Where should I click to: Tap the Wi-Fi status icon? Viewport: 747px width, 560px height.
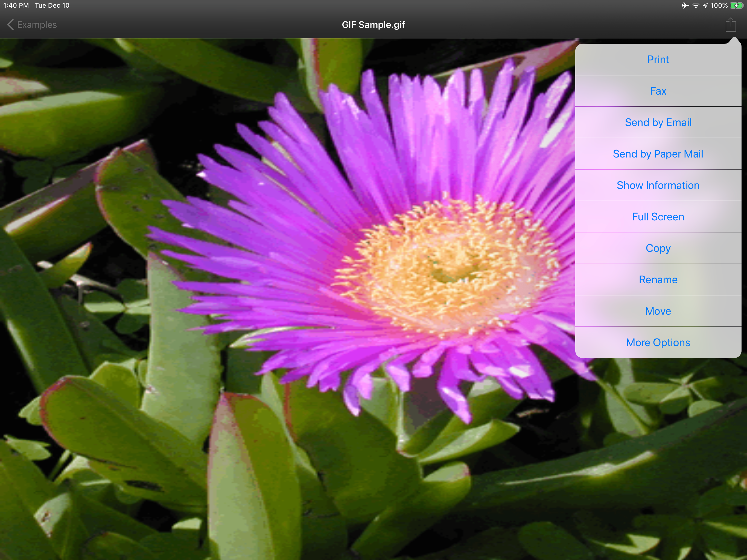click(x=696, y=6)
